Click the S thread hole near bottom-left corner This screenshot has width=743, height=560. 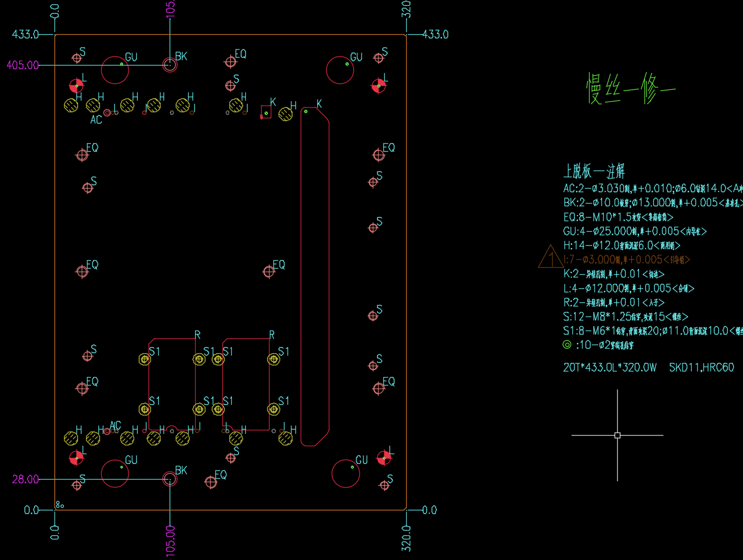click(x=76, y=486)
